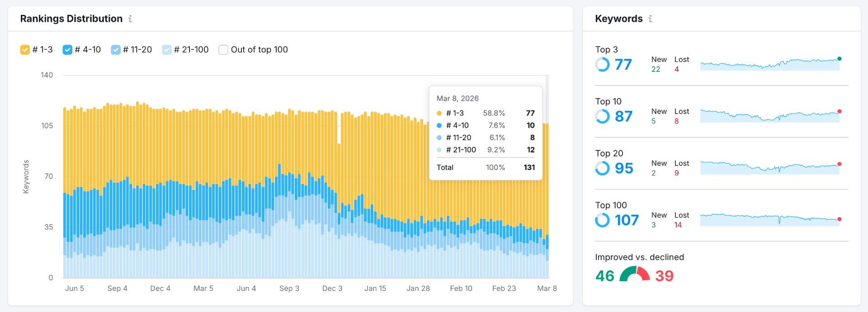Click the Top 100 Lost count 14
The width and height of the screenshot is (868, 312).
pos(678,225)
